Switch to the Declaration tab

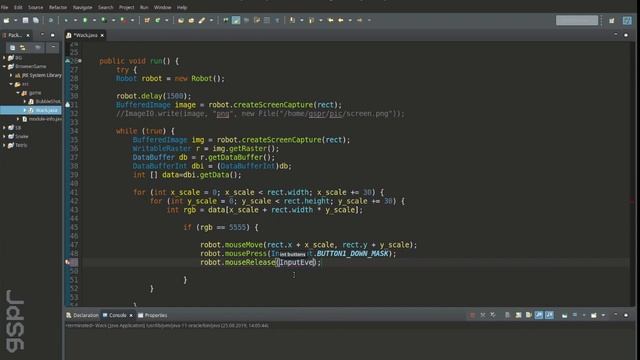pyautogui.click(x=82, y=315)
